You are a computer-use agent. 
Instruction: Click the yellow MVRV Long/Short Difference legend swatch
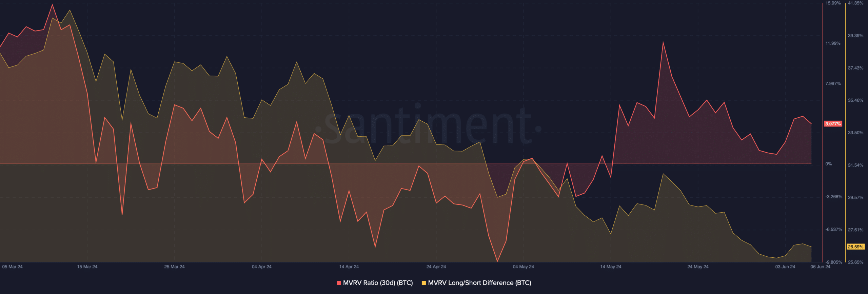[424, 283]
